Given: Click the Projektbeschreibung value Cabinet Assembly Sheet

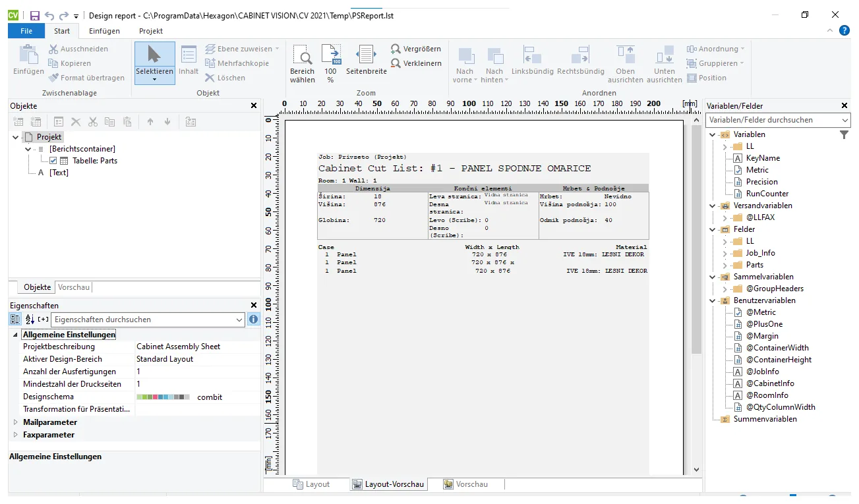Looking at the screenshot, I should (178, 347).
